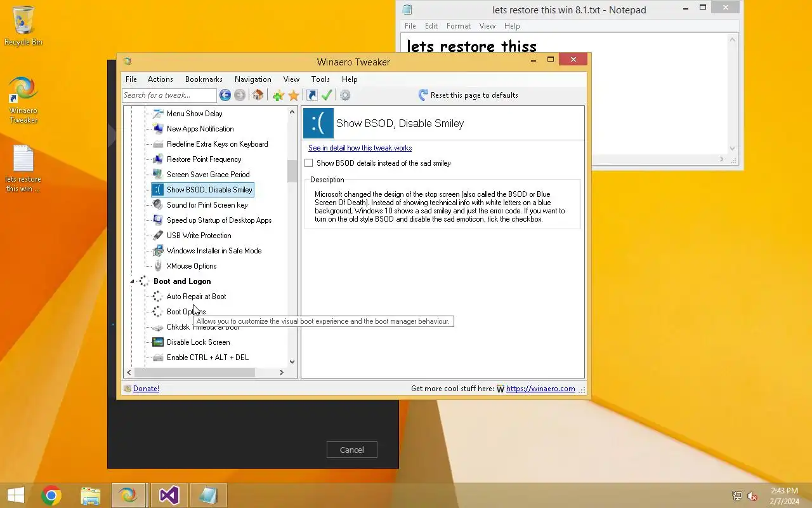Click the Restore Point Frequency icon
The height and width of the screenshot is (508, 812).
pyautogui.click(x=158, y=159)
